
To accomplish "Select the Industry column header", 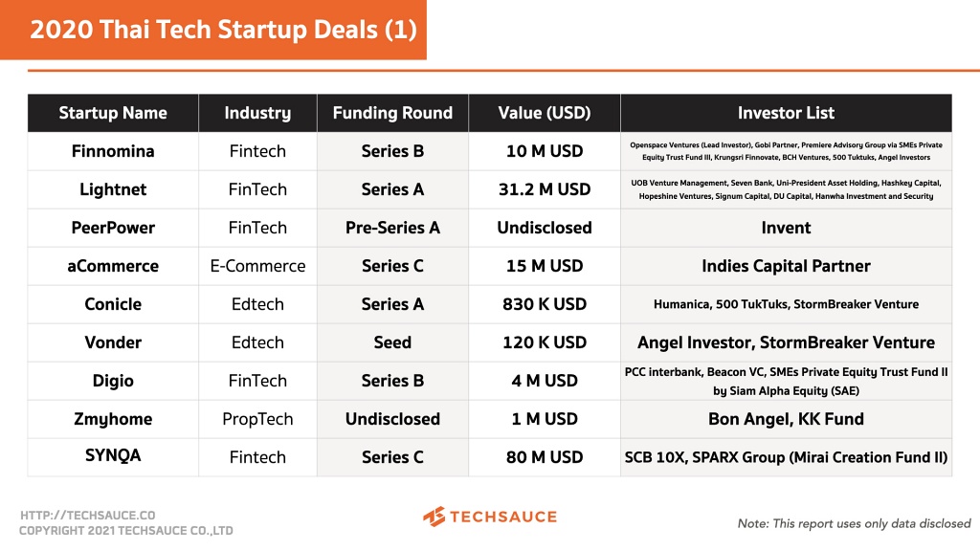I will (x=257, y=113).
